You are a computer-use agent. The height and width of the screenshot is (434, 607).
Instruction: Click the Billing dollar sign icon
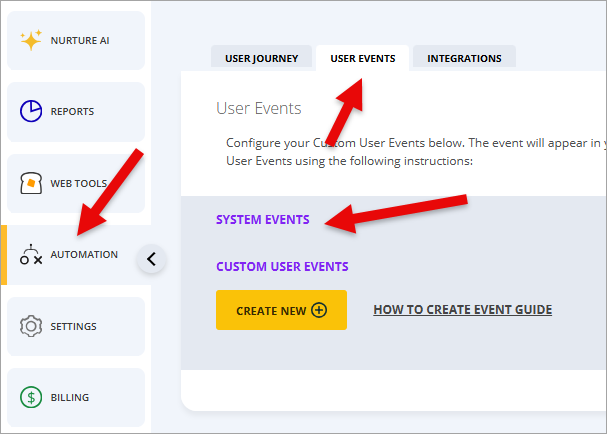tap(31, 397)
